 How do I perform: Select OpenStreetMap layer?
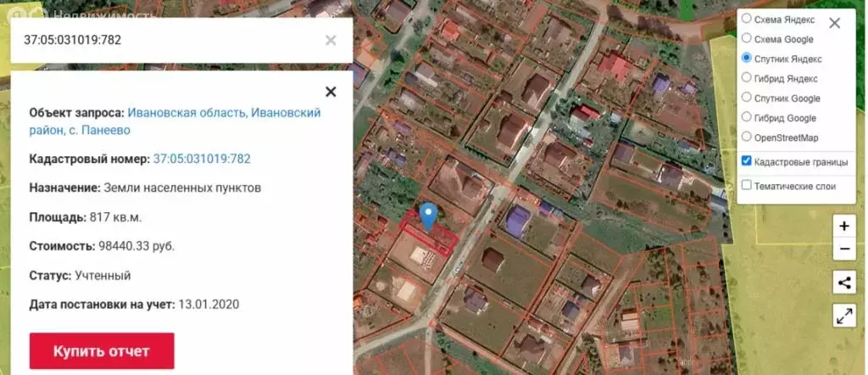[x=746, y=137]
